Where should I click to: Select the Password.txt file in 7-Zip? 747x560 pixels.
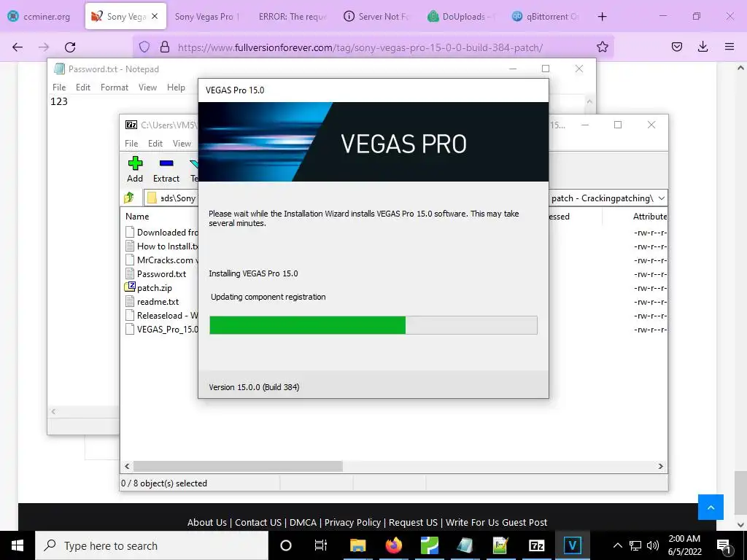pyautogui.click(x=161, y=274)
